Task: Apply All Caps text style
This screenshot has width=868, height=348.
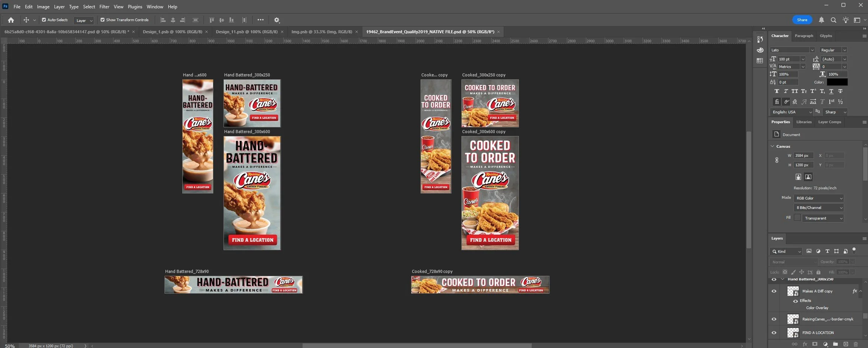Action: [795, 91]
